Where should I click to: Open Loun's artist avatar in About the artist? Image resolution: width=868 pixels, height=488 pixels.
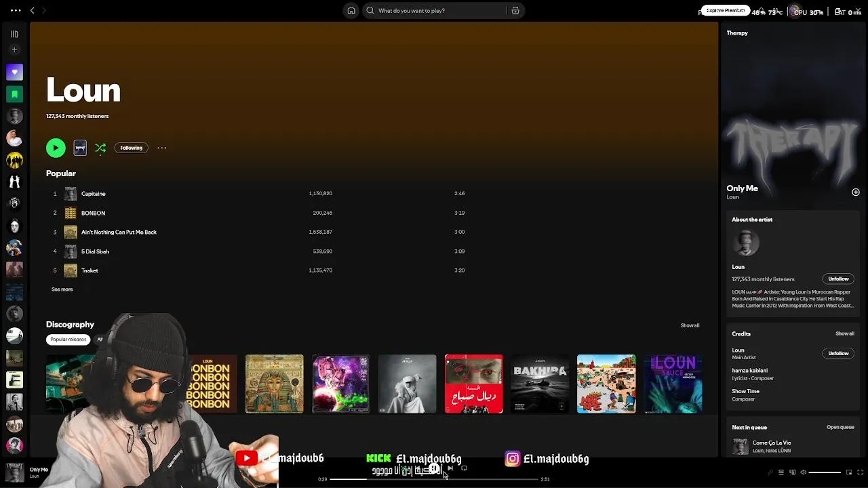coord(746,243)
